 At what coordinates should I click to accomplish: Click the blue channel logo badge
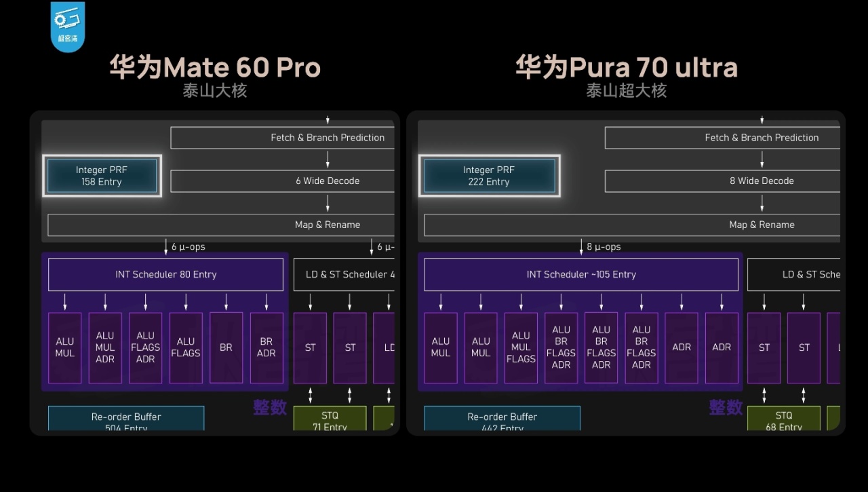(x=68, y=26)
